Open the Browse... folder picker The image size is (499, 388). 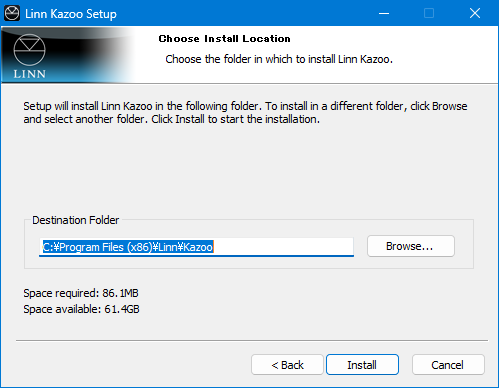(411, 246)
